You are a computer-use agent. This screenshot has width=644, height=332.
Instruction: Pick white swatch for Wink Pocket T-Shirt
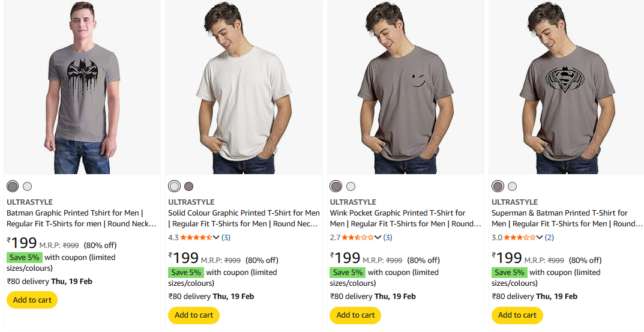[x=351, y=186]
